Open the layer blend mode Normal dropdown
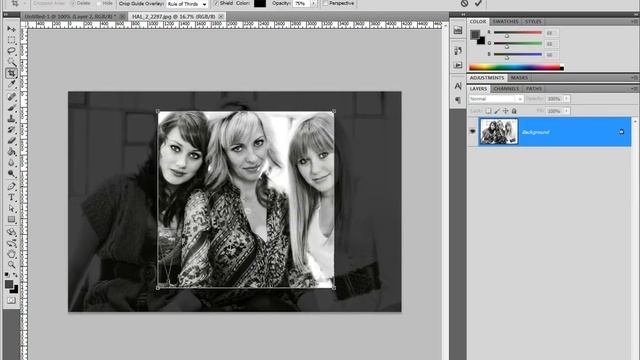Image resolution: width=640 pixels, height=360 pixels. [x=496, y=99]
